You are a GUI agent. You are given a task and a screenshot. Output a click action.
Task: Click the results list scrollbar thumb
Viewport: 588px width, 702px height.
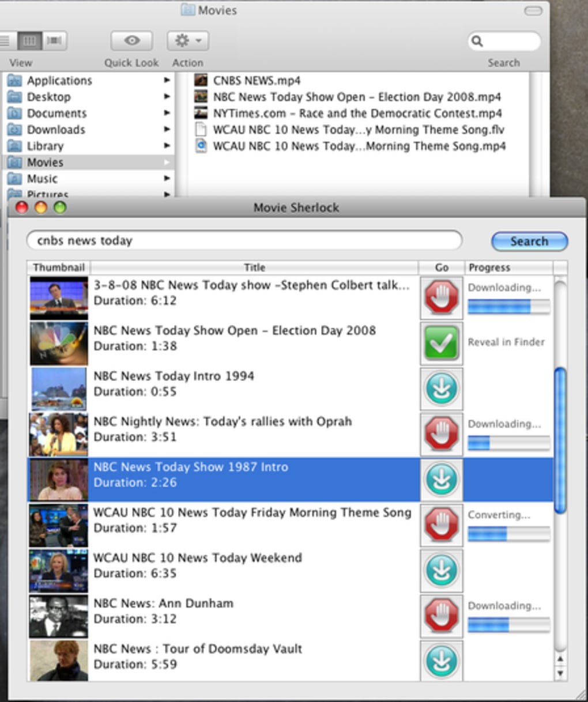tap(560, 441)
